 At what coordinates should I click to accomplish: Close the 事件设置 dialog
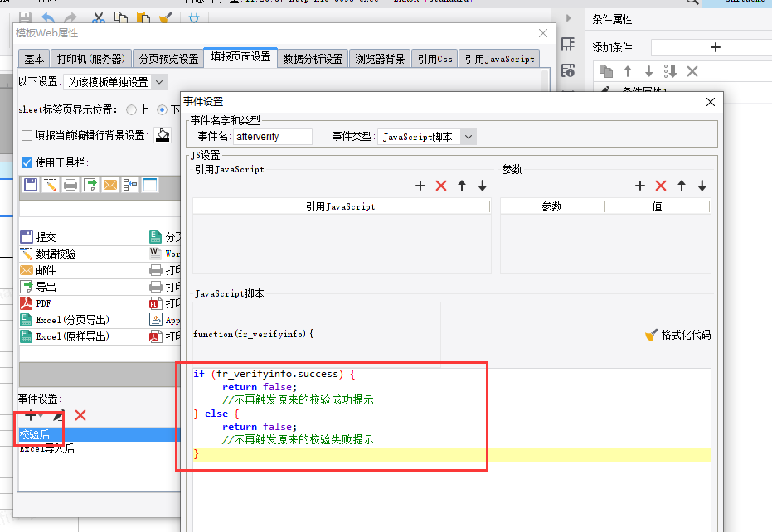(710, 102)
